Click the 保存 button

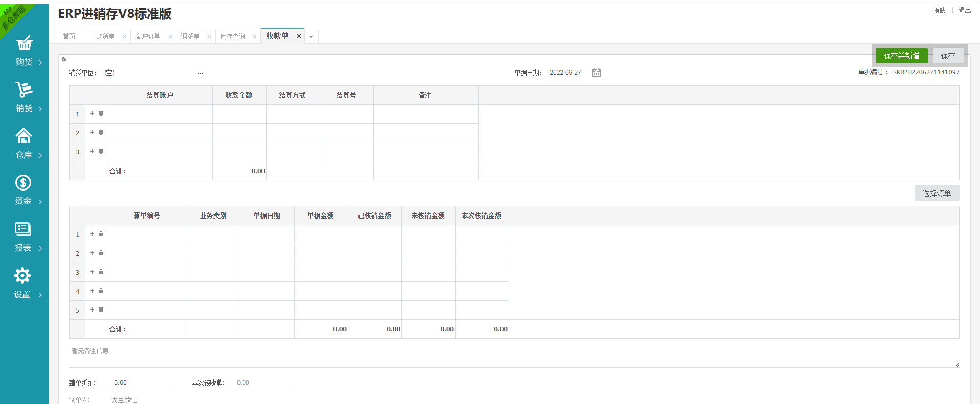[x=948, y=56]
